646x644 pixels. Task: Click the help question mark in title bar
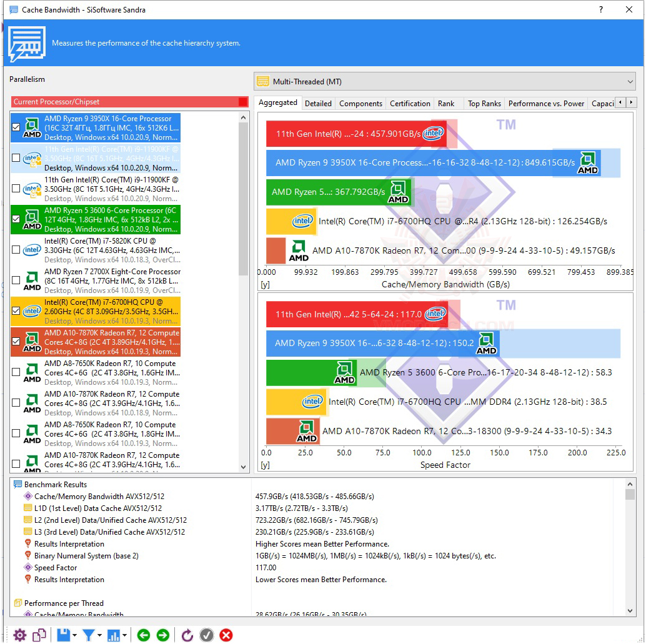click(x=600, y=9)
